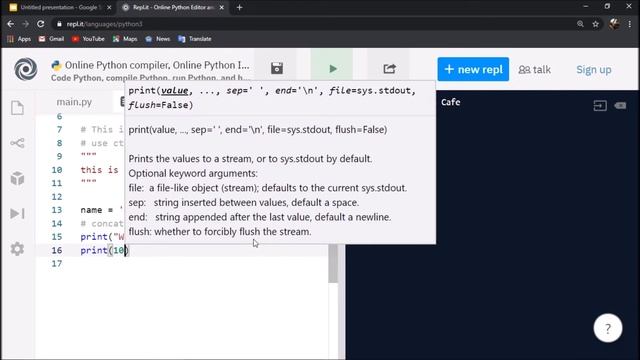Click the Repl.it spiral logo
This screenshot has height=360, width=640.
[26, 69]
